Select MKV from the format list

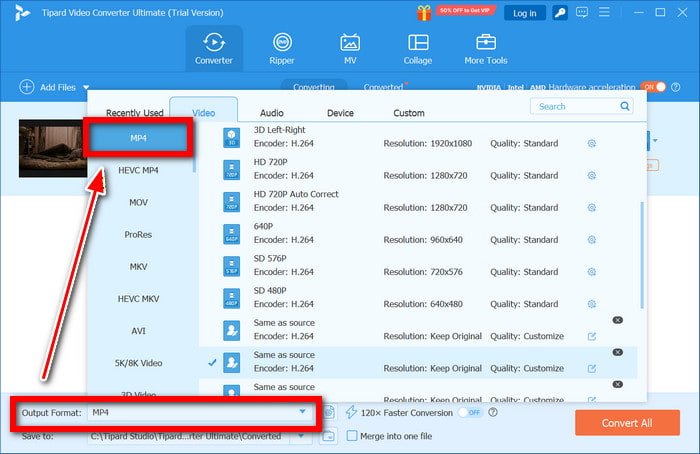coord(138,267)
